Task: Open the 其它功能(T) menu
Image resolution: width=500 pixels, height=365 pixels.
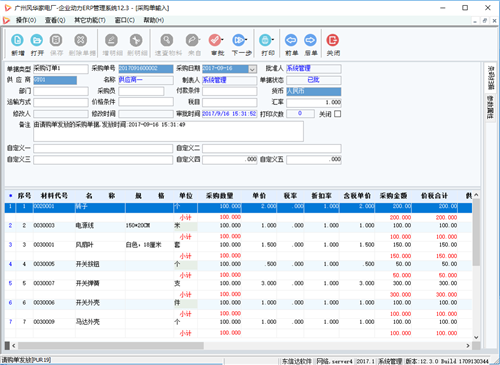Action: point(90,20)
